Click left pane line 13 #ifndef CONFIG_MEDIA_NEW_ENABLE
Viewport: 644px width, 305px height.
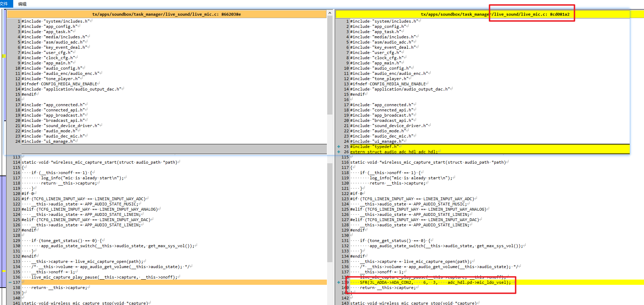pos(60,84)
